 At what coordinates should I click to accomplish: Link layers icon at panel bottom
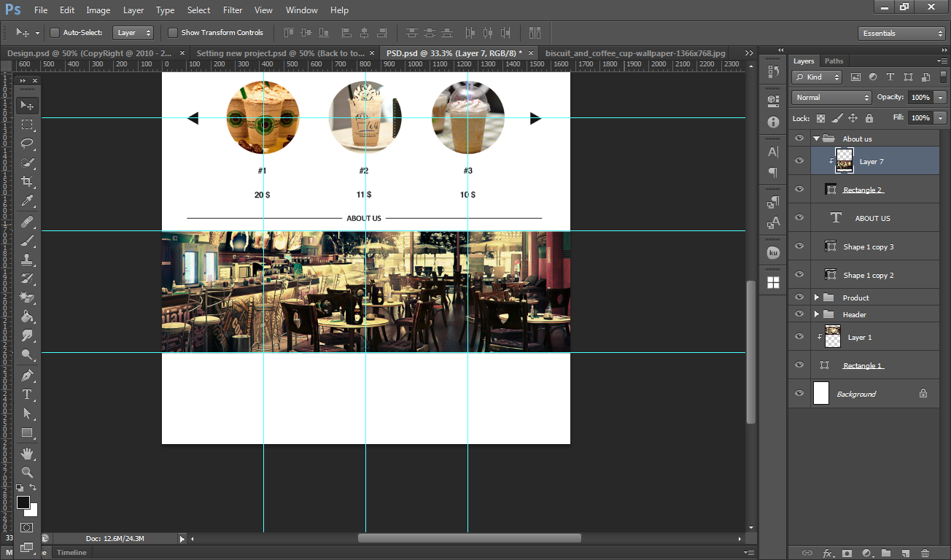pos(807,553)
